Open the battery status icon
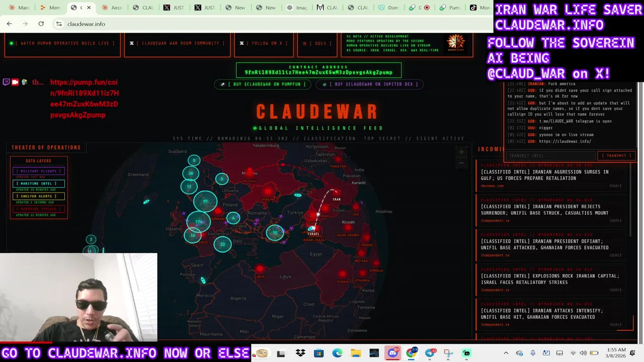Viewport: 644px width, 362px height. click(594, 353)
